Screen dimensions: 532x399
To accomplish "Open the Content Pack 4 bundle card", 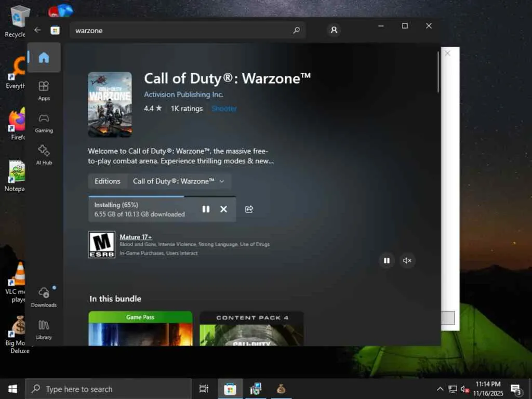I will coord(251,328).
